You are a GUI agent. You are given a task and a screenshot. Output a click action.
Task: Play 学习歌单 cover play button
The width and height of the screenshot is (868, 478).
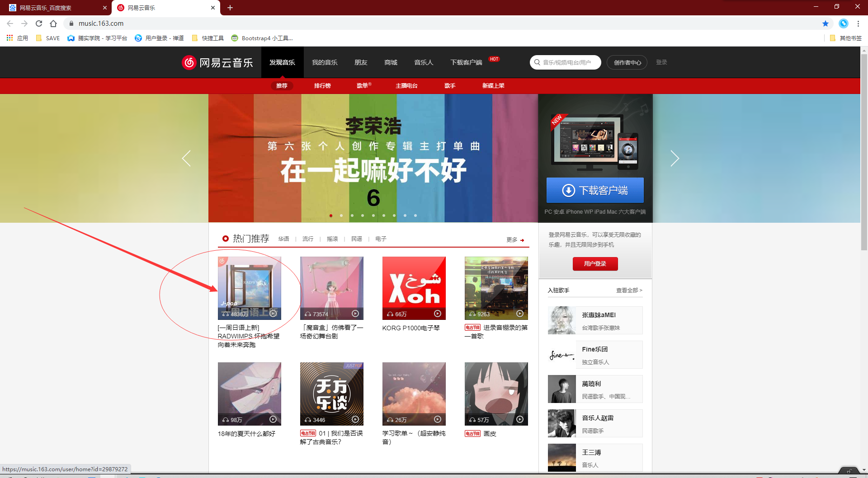[438, 419]
